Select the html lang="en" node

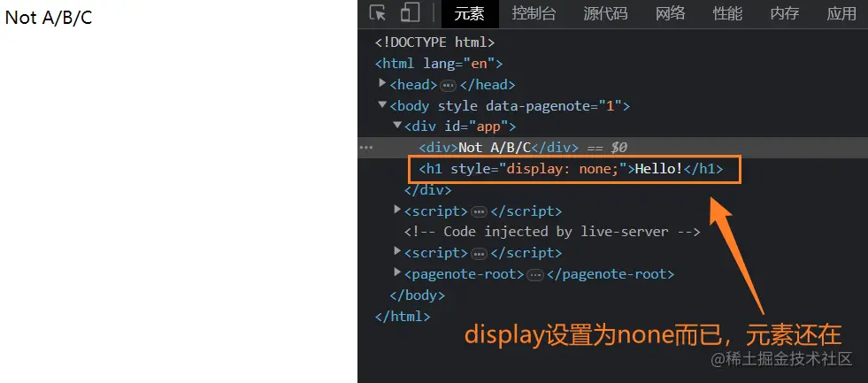[x=439, y=64]
